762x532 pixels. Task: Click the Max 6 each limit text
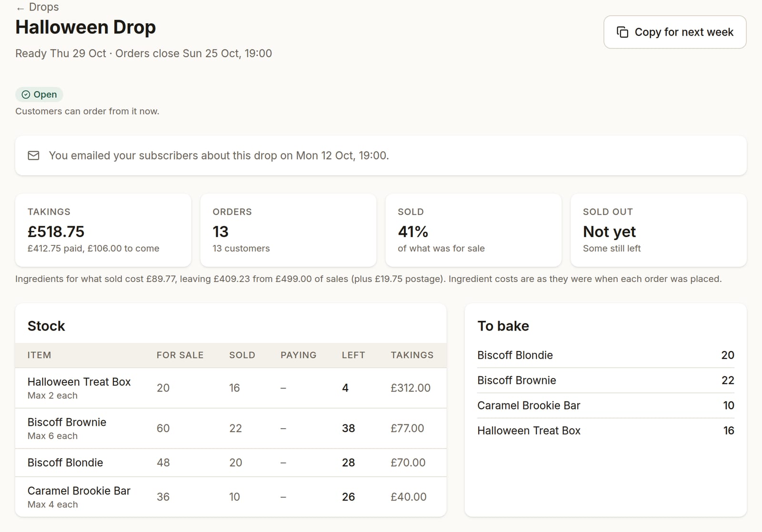pos(52,436)
